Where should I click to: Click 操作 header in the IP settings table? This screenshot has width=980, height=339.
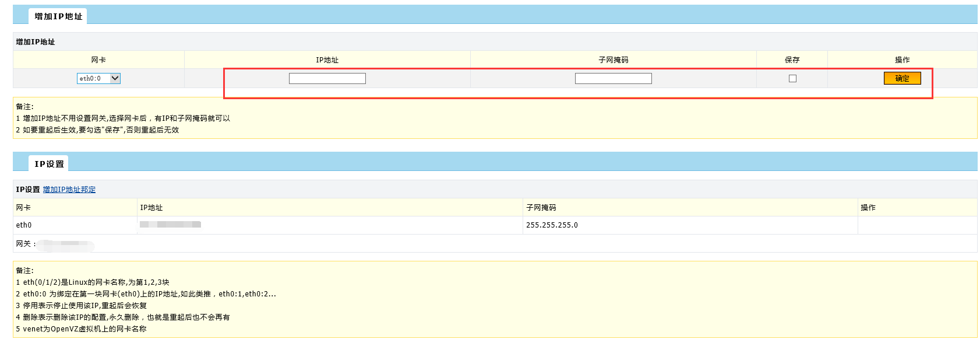point(868,208)
